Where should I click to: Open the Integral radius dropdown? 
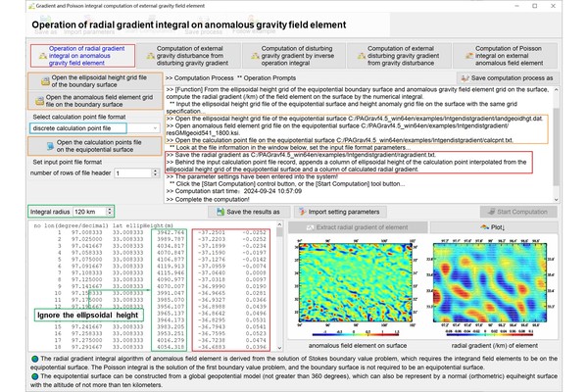(104, 212)
